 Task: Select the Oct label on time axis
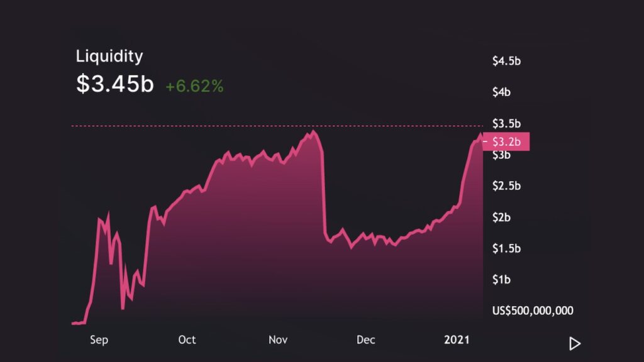187,340
